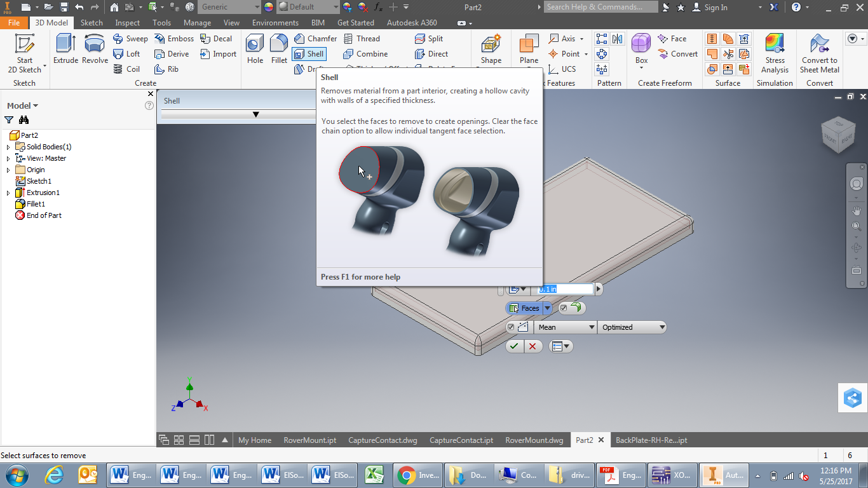This screenshot has height=488, width=868.
Task: Activate the Shell tool
Action: pyautogui.click(x=309, y=54)
